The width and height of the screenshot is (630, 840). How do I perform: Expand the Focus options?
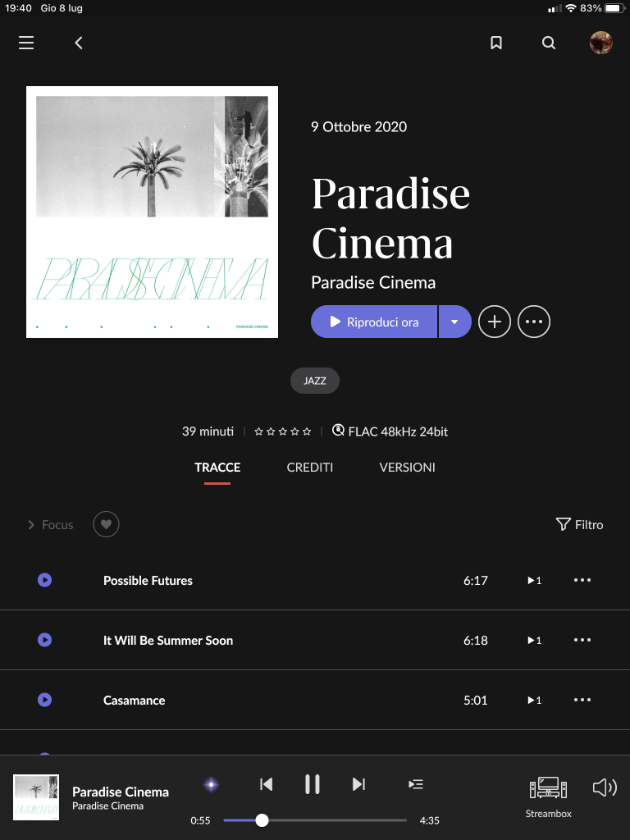pos(50,525)
